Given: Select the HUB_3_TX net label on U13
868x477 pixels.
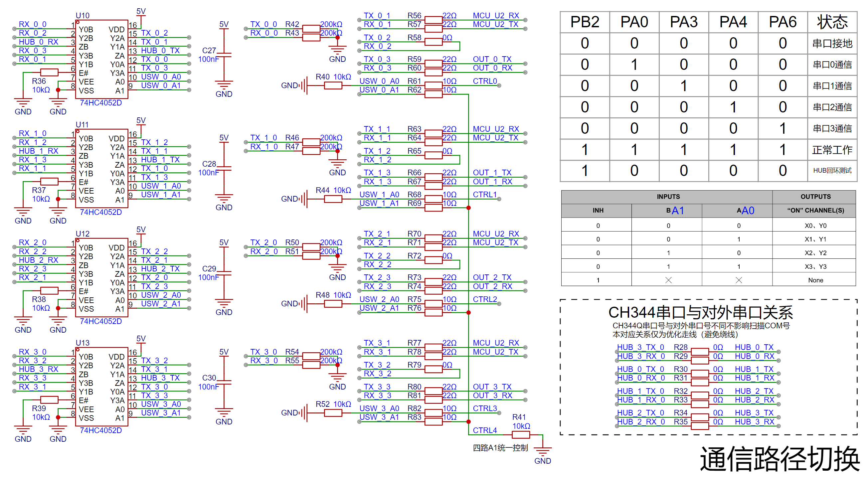Looking at the screenshot, I should (x=160, y=378).
